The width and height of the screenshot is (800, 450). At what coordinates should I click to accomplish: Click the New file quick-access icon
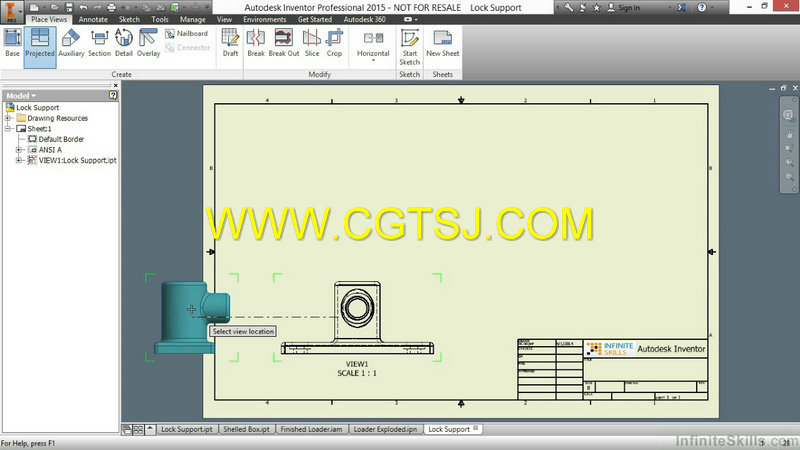pos(34,7)
